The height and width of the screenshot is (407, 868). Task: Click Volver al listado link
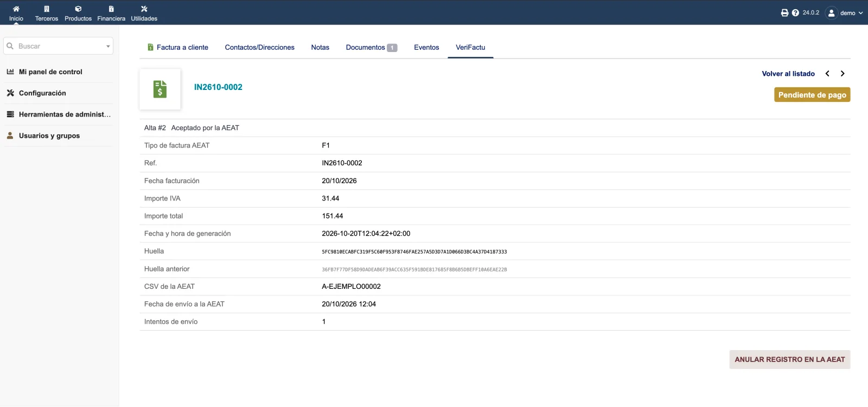(788, 74)
